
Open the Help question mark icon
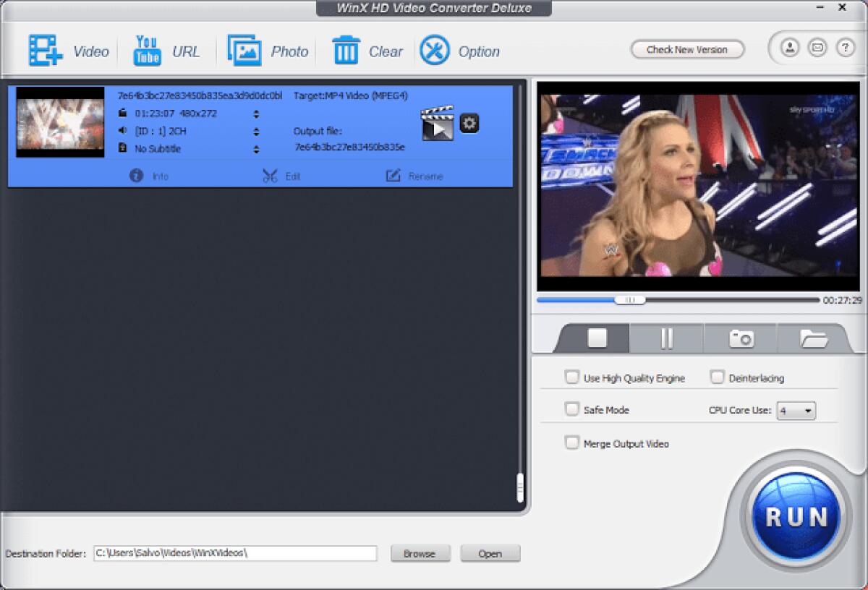[845, 48]
